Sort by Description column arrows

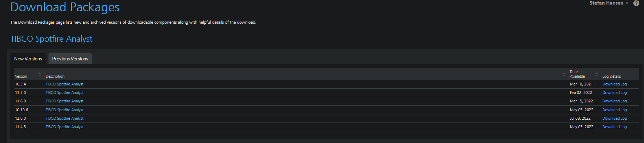564,74
